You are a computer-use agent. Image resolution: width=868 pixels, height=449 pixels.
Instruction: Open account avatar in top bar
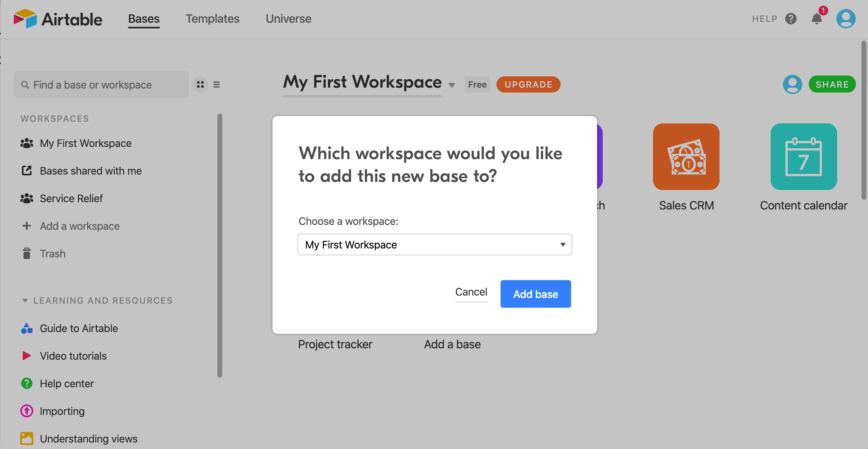pos(846,19)
